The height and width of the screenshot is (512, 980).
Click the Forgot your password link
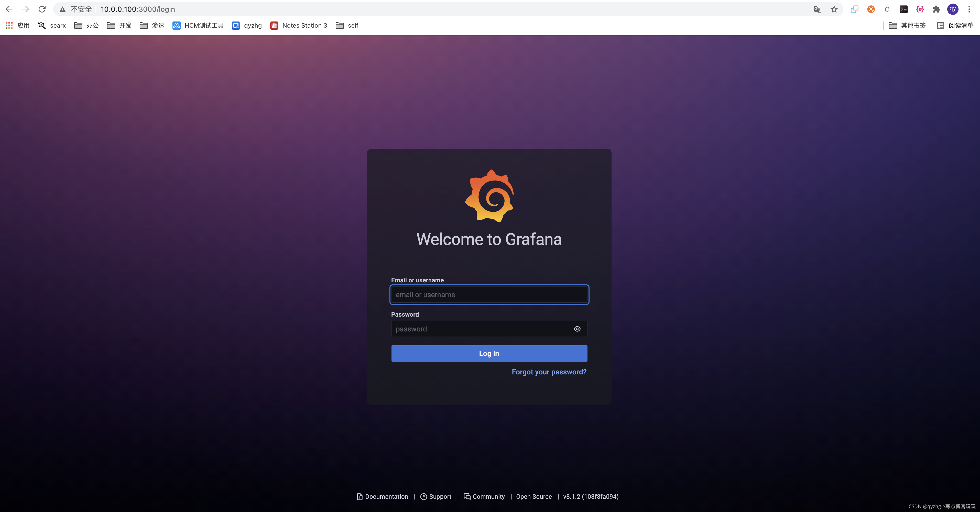[x=549, y=371]
